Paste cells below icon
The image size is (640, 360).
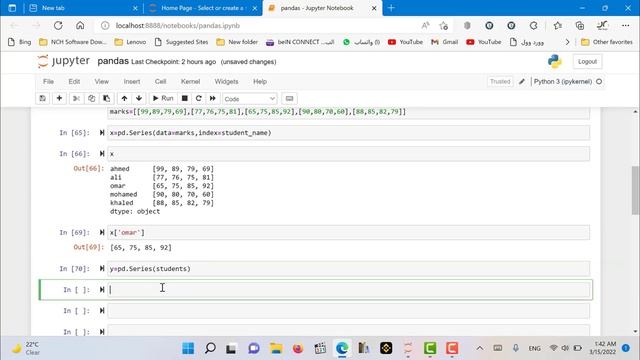point(107,98)
